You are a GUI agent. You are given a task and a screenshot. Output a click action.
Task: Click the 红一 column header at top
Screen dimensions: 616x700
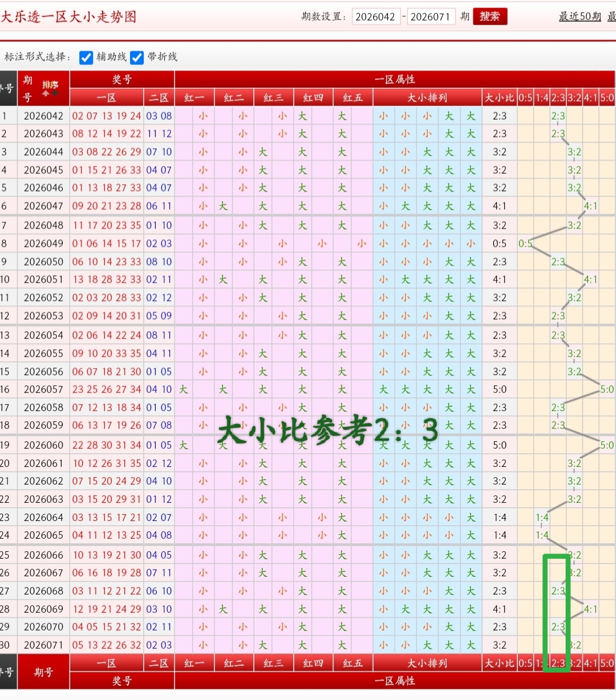194,97
